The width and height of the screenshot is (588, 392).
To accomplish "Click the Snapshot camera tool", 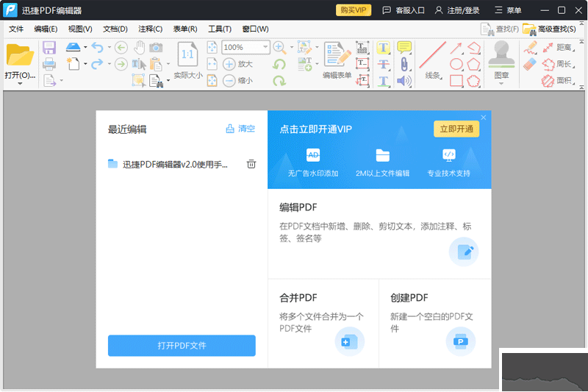I will [156, 48].
